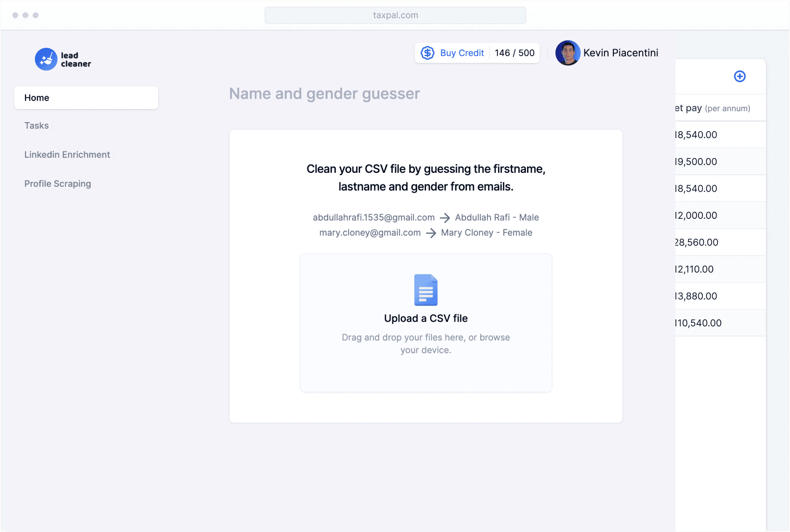Click the arrow after abdullahrafi.1535@gmail.com
This screenshot has width=790, height=532.
[445, 218]
